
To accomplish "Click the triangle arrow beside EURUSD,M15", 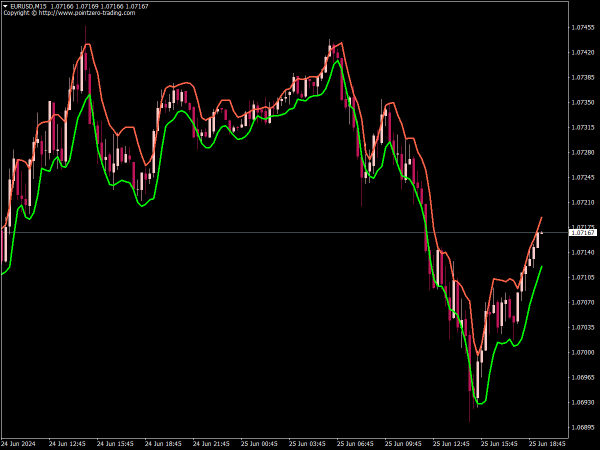I will coord(5,6).
